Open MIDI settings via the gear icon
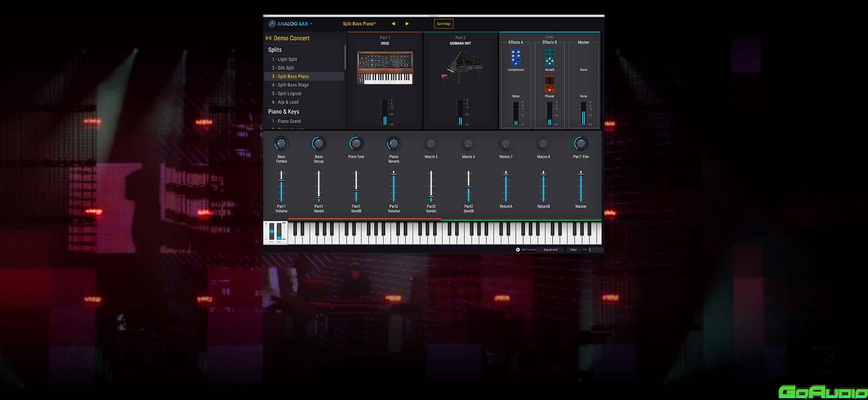868x400 pixels. (518, 250)
